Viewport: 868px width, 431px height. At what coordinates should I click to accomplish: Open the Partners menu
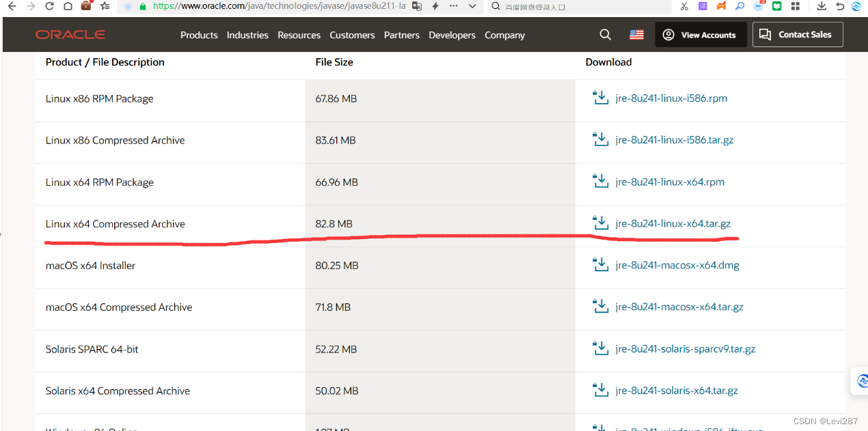point(402,35)
